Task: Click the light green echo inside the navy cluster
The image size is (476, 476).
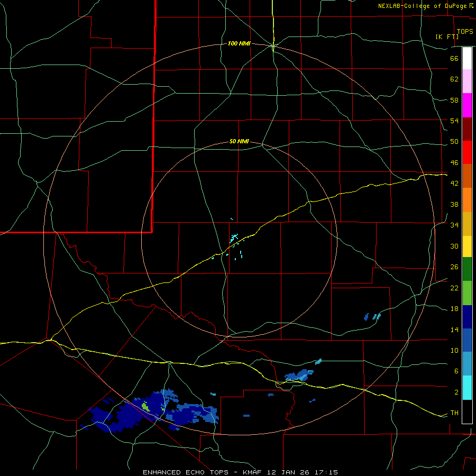Action: click(145, 406)
